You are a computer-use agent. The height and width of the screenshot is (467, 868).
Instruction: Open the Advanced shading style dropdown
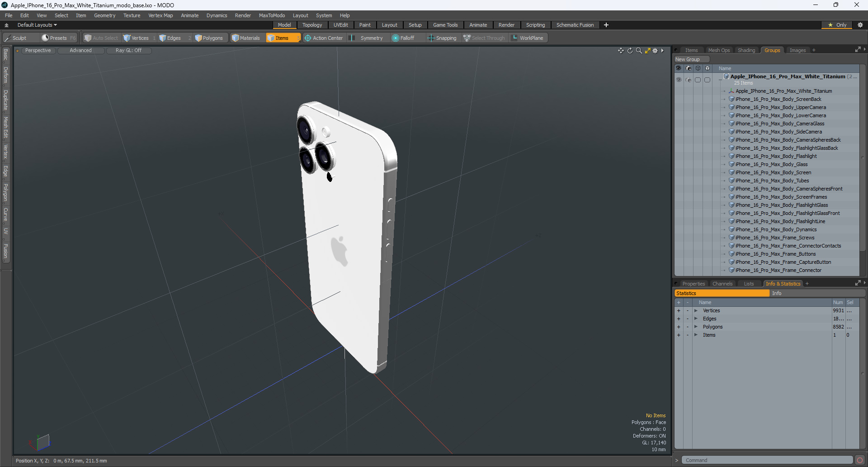tap(80, 51)
